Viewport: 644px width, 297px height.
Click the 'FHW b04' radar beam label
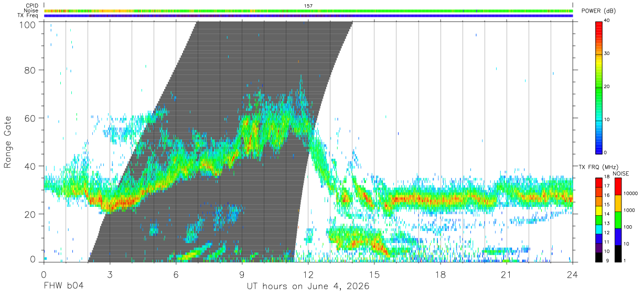[63, 287]
